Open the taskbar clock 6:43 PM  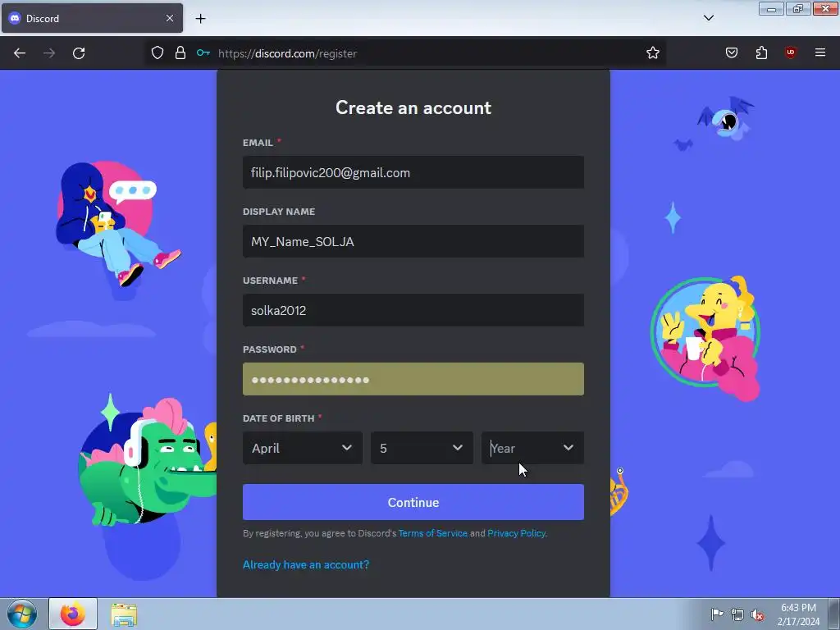[x=798, y=614]
